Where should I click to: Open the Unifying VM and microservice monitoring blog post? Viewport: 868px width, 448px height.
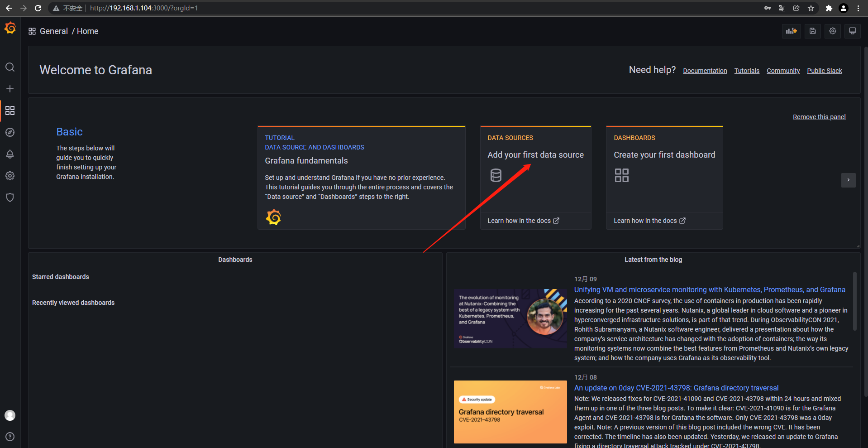[710, 290]
